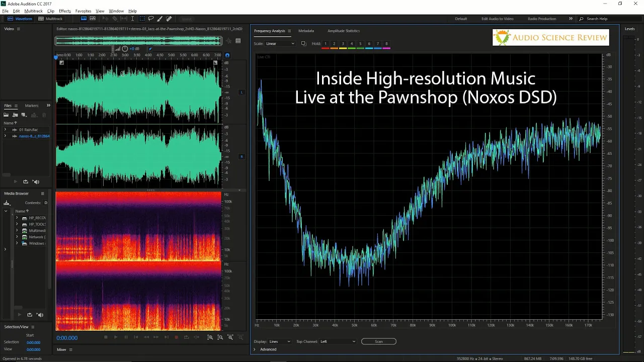This screenshot has width=644, height=362.
Task: Click Media Browser shortcuts download icon
Action: click(7, 203)
